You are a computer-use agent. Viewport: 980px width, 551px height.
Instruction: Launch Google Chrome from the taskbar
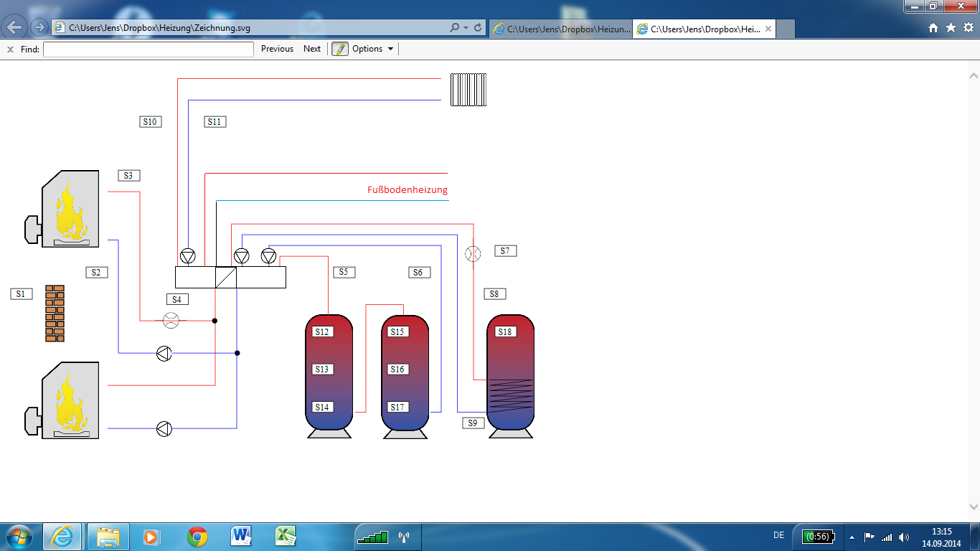197,536
